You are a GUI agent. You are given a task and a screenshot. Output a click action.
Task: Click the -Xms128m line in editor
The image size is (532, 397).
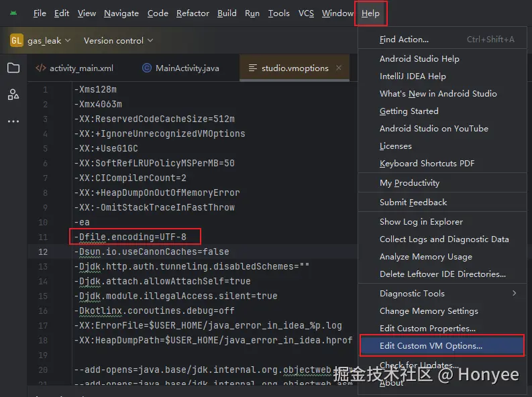[95, 89]
